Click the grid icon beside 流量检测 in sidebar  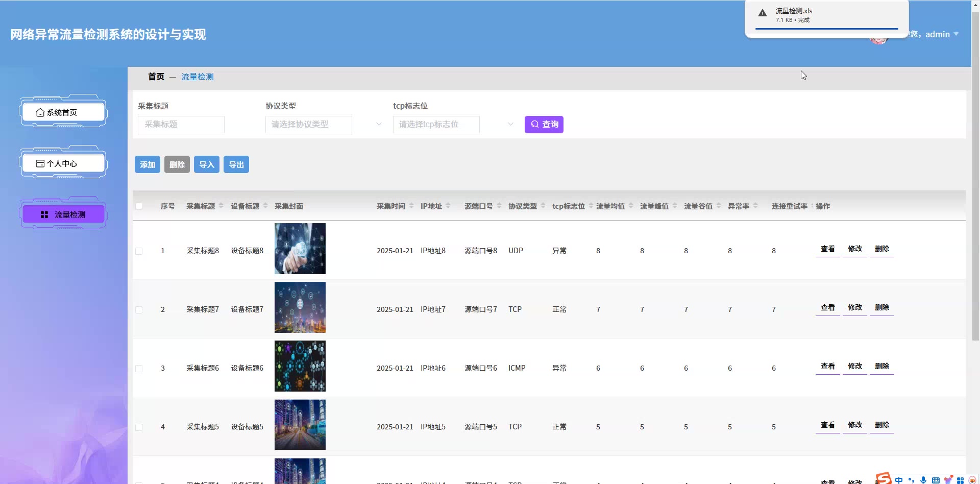[44, 215]
